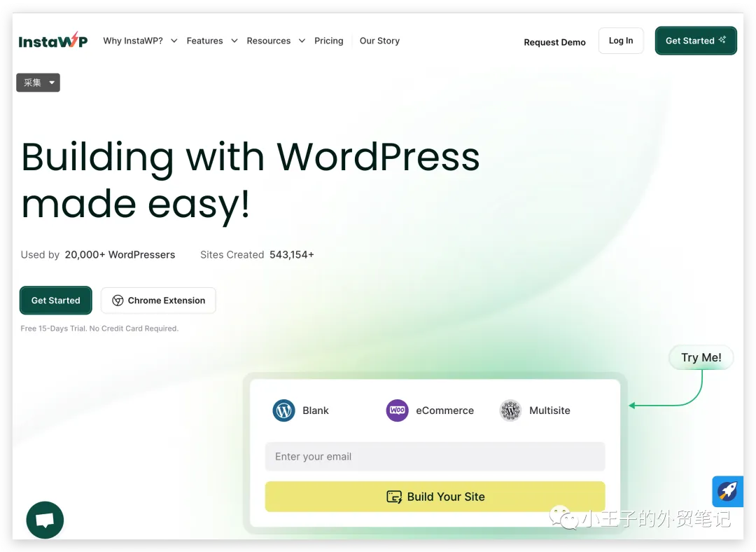Image resolution: width=756 pixels, height=552 pixels.
Task: Click the blue rocket icon
Action: pos(727,491)
